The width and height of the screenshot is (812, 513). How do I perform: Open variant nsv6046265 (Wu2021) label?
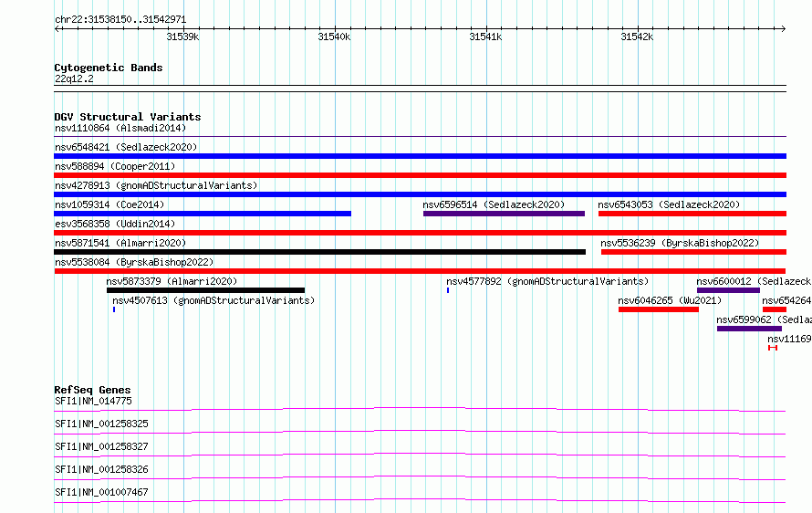[670, 300]
